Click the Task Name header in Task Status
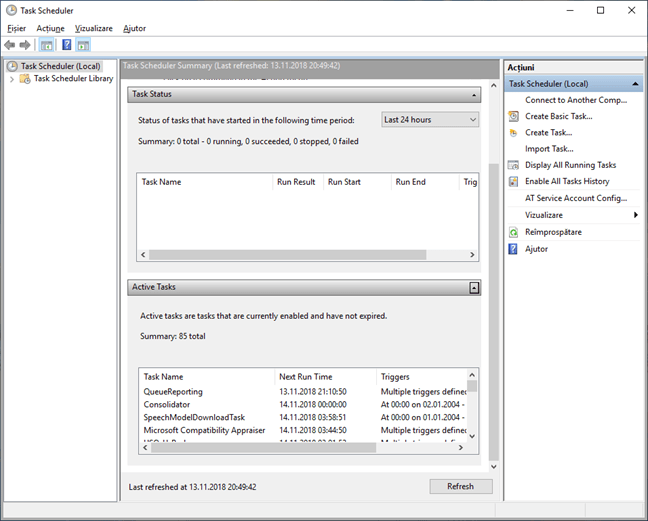648x521 pixels. point(205,182)
